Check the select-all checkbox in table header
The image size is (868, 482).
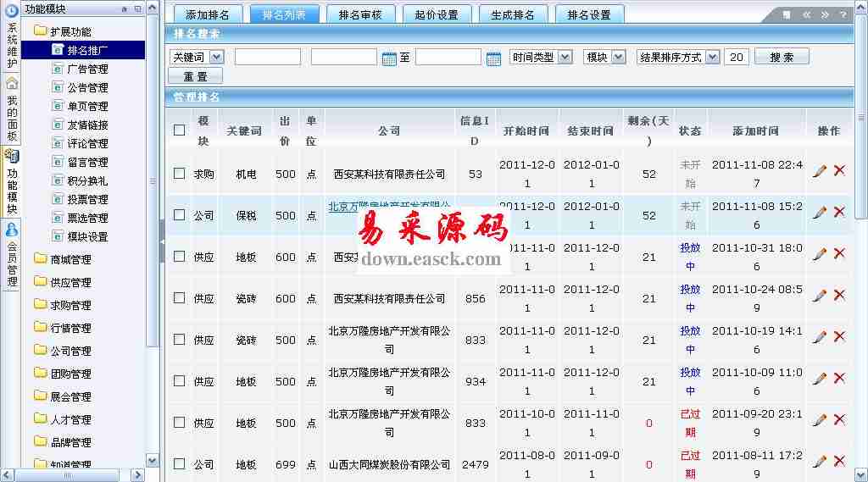(179, 130)
